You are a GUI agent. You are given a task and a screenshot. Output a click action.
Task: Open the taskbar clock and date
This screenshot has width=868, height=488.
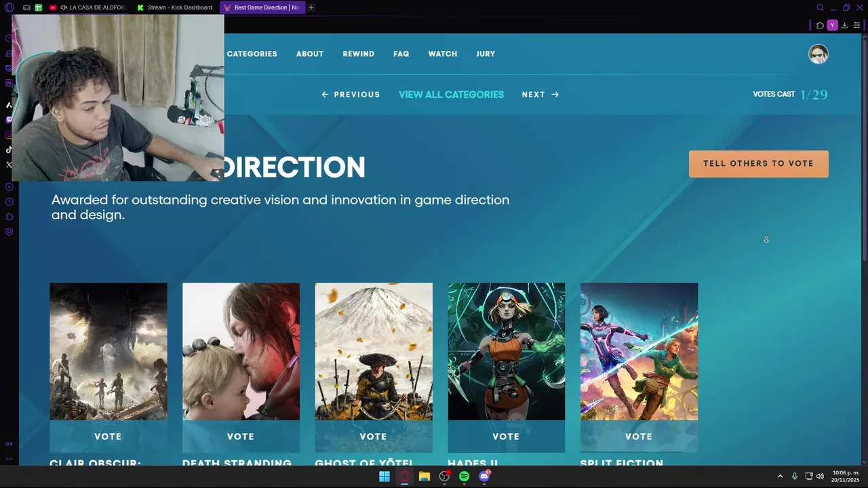[846, 476]
